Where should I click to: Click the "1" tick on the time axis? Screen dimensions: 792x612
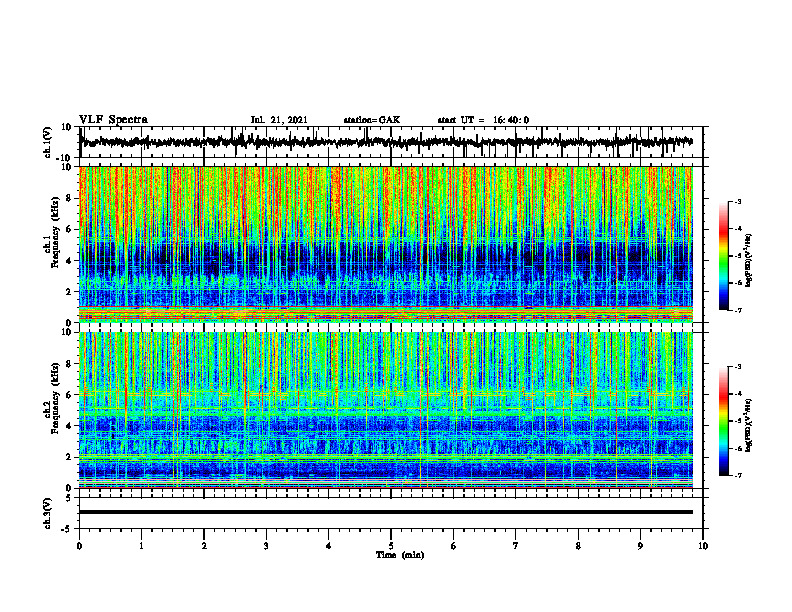pos(141,546)
